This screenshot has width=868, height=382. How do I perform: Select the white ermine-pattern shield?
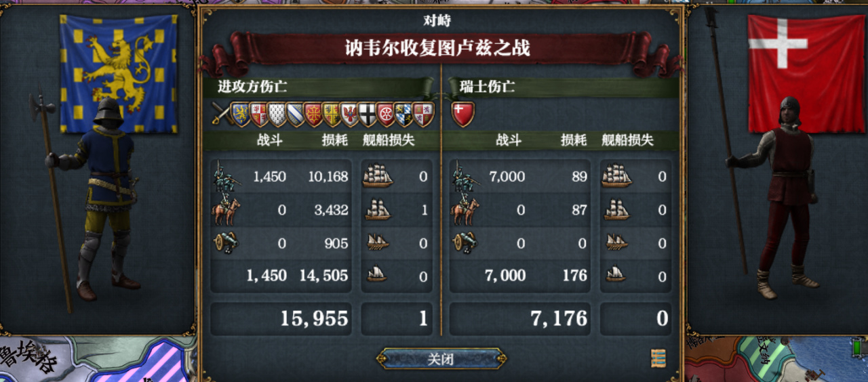pyautogui.click(x=277, y=114)
